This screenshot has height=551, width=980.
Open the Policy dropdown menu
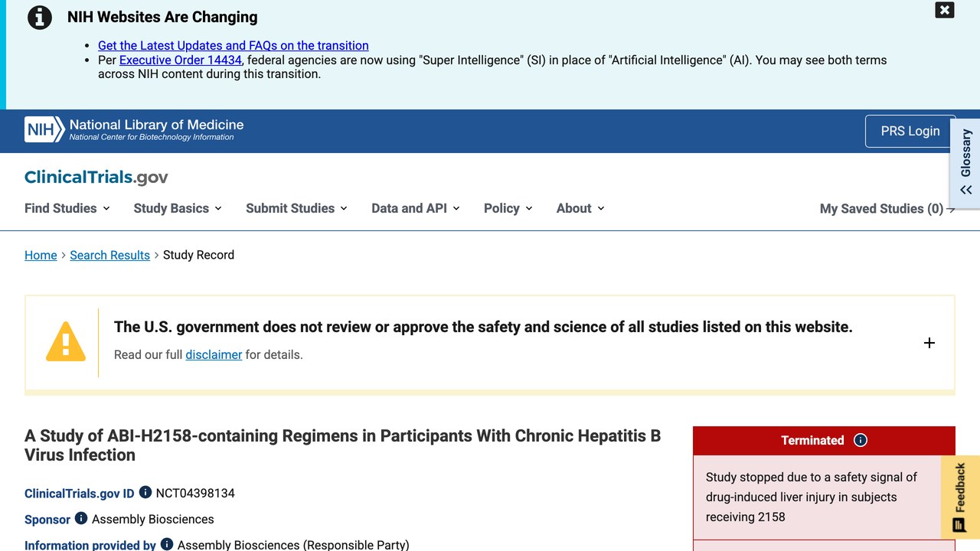[x=508, y=208]
